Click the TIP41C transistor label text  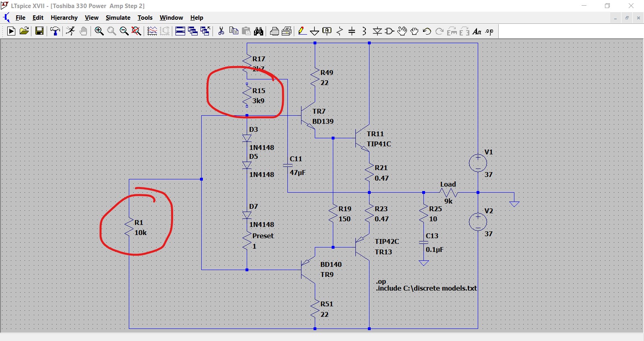(379, 144)
